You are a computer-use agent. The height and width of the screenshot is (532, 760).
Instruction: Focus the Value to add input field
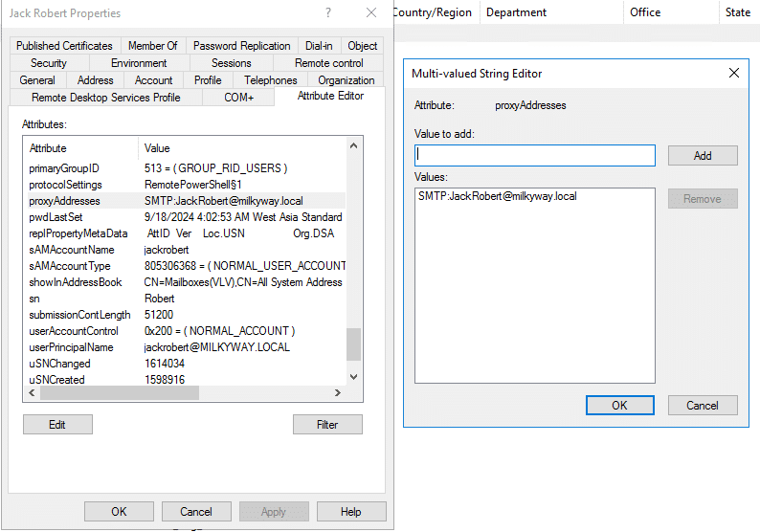535,156
